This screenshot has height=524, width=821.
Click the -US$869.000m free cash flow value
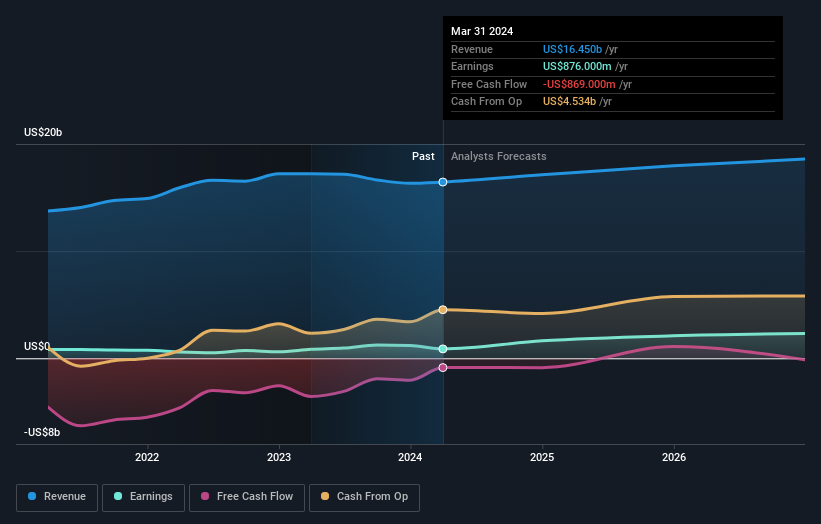(579, 84)
